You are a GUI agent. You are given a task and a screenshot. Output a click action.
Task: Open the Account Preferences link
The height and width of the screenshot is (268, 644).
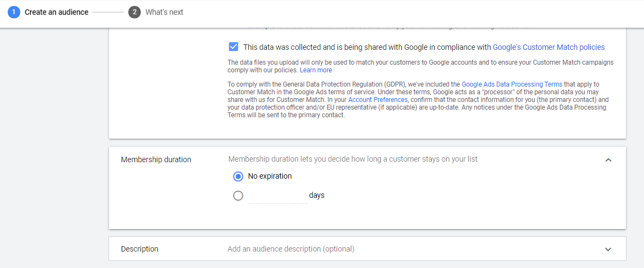coord(378,100)
